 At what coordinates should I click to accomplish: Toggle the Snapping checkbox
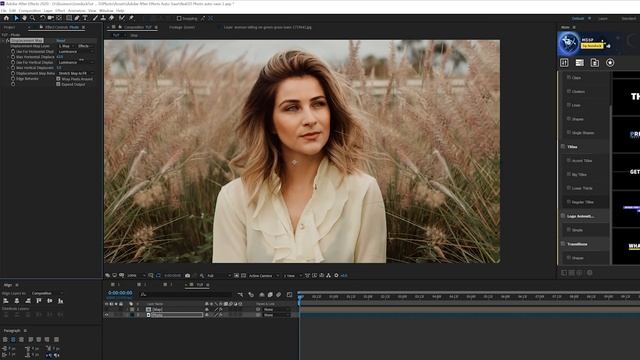179,18
